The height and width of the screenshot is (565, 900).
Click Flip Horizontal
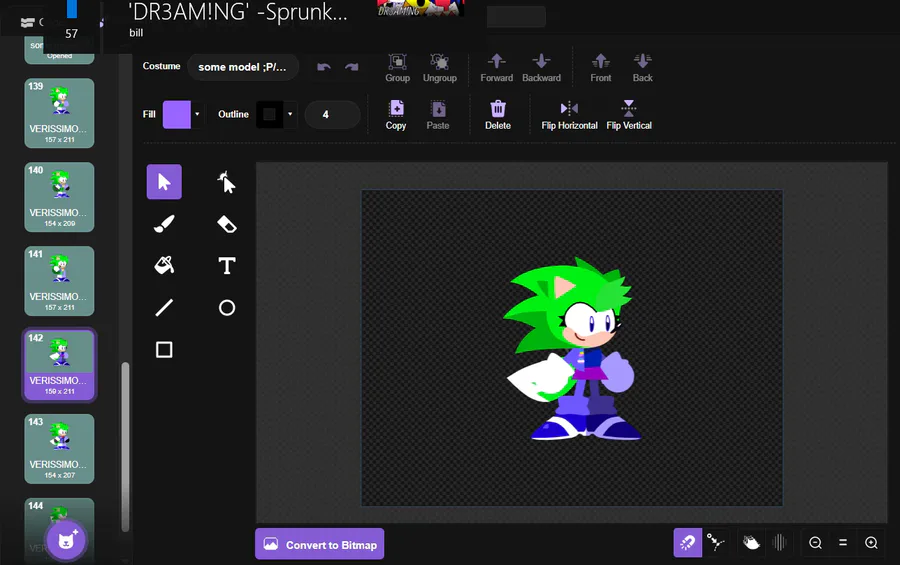pos(569,115)
